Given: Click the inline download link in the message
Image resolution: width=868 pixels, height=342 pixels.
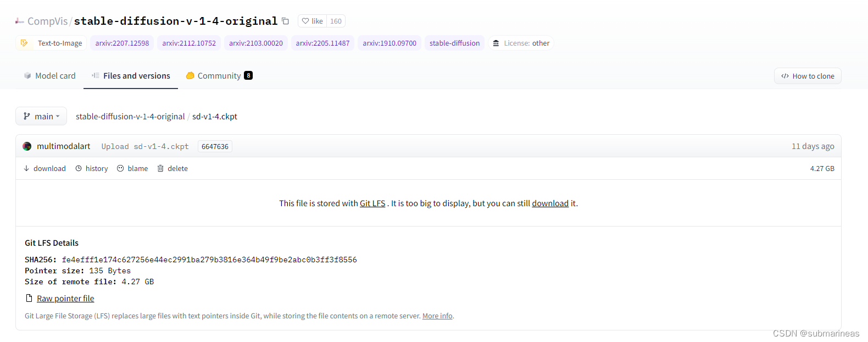Looking at the screenshot, I should 550,203.
